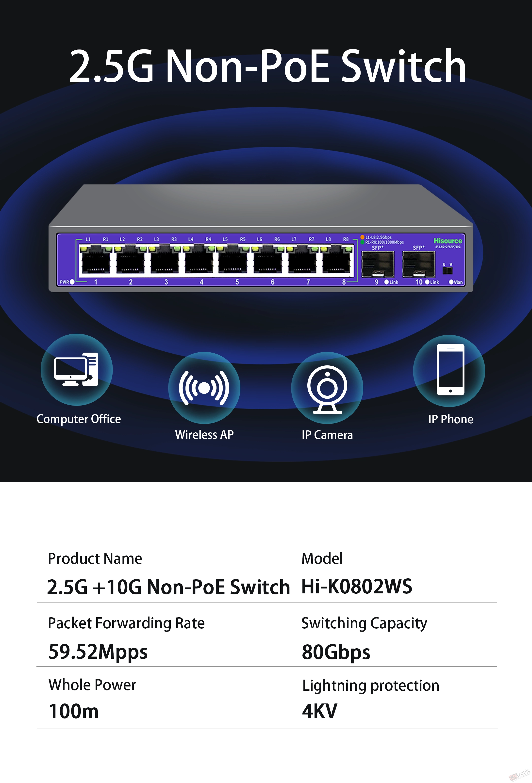Click the port 9 Link indicator
This screenshot has height=783, width=532.
point(386,282)
